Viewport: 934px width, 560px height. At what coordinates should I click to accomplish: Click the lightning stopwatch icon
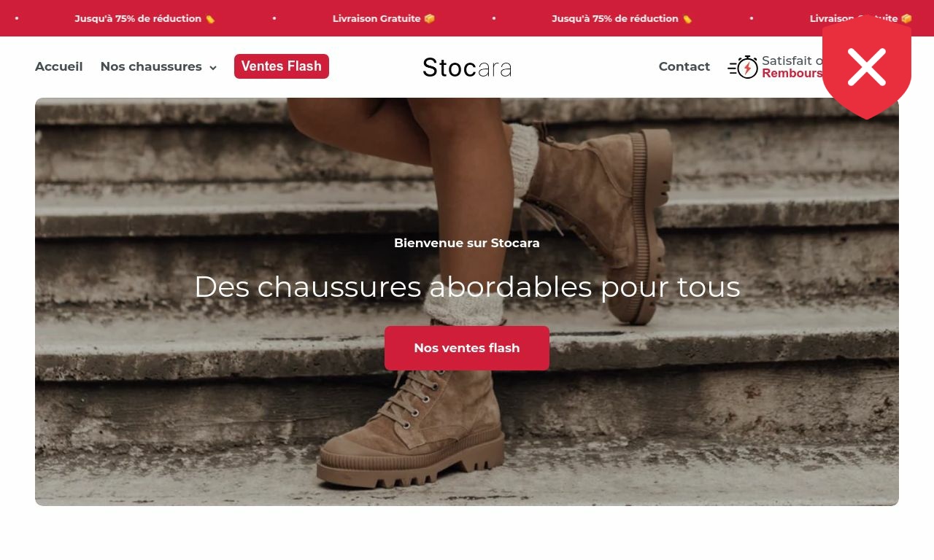743,67
